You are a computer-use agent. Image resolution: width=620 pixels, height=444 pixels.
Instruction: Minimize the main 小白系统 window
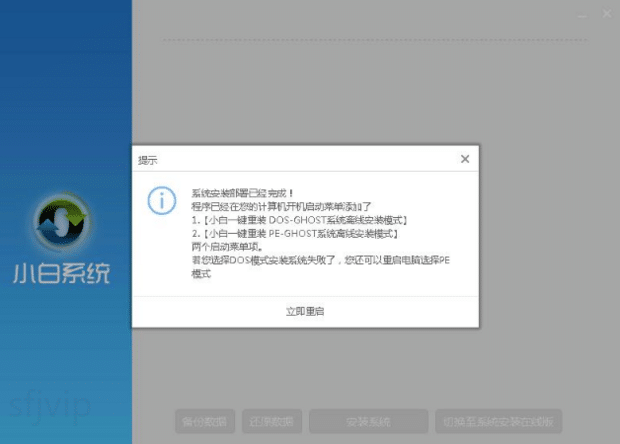pyautogui.click(x=583, y=14)
